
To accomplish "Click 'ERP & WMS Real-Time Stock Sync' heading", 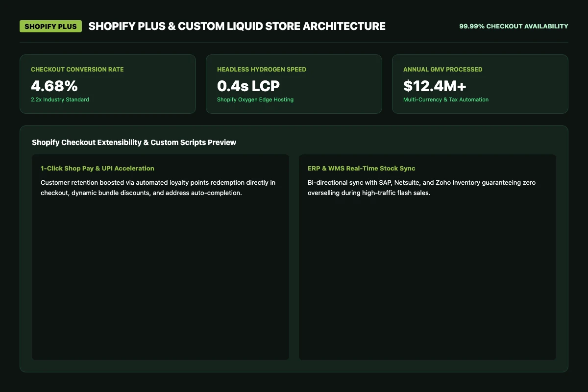I will coord(361,169).
